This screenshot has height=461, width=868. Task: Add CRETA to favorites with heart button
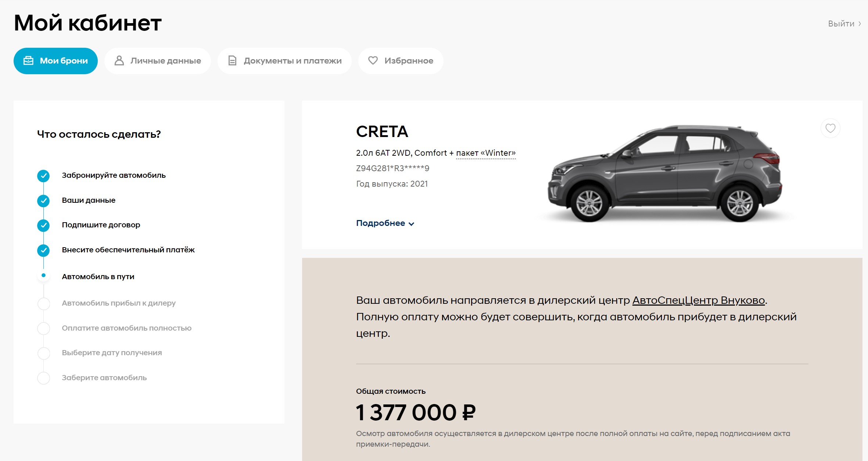830,128
